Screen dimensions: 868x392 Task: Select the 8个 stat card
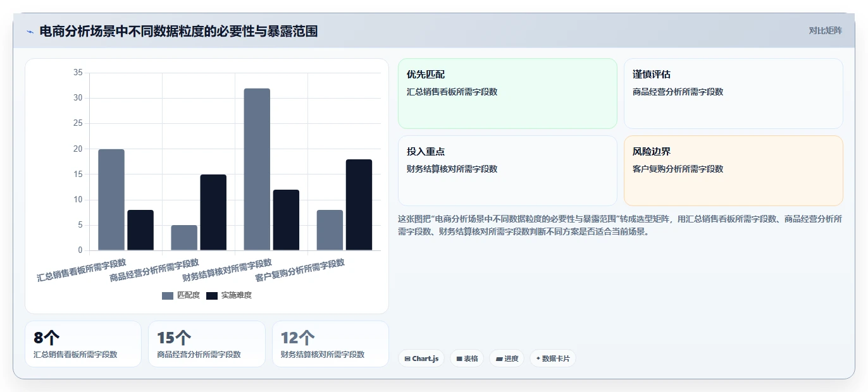coord(83,344)
